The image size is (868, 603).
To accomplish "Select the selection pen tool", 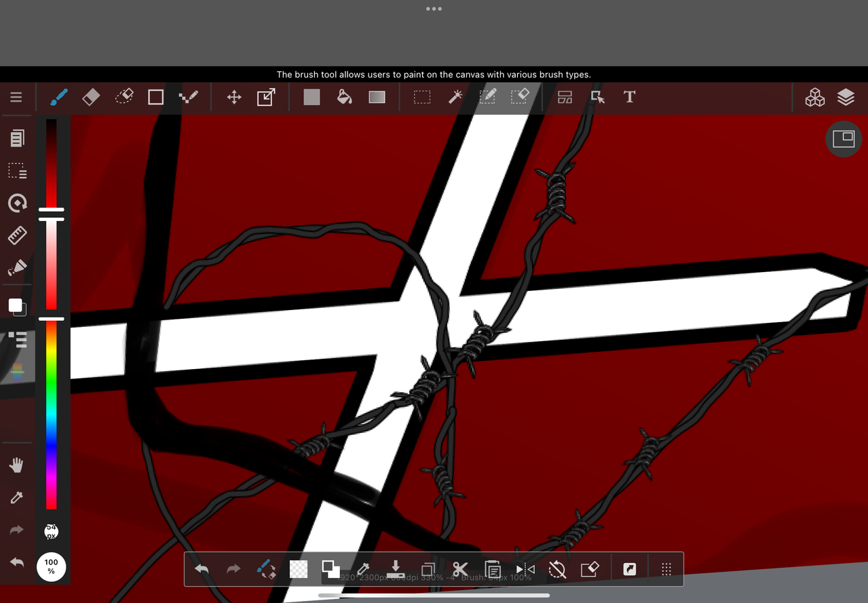I will click(x=487, y=96).
